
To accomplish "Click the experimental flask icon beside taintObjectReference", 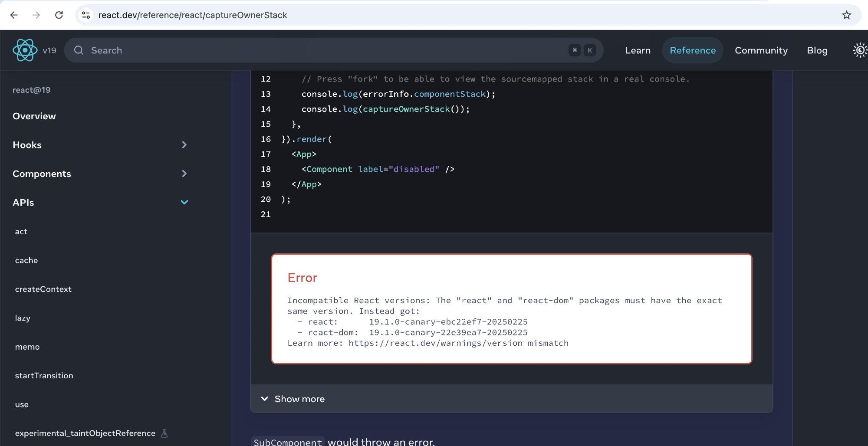I will point(164,433).
